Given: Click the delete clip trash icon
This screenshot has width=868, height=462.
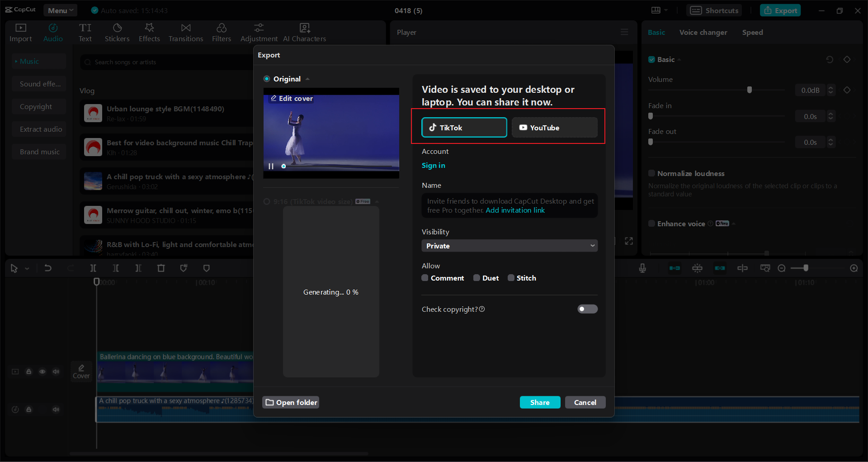Looking at the screenshot, I should (x=161, y=268).
